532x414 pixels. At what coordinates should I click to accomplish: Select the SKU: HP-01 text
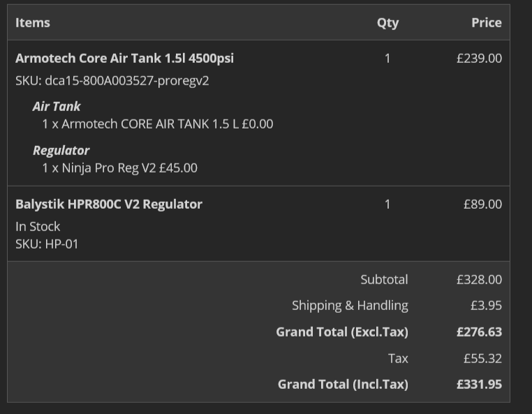pyautogui.click(x=47, y=244)
